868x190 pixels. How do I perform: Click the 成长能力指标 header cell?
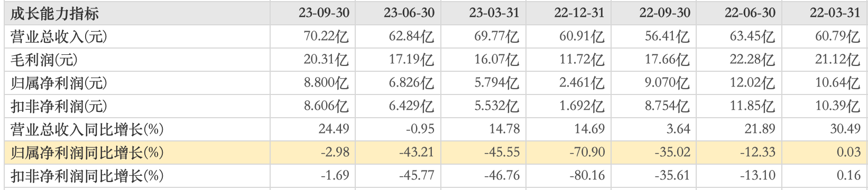click(x=54, y=13)
